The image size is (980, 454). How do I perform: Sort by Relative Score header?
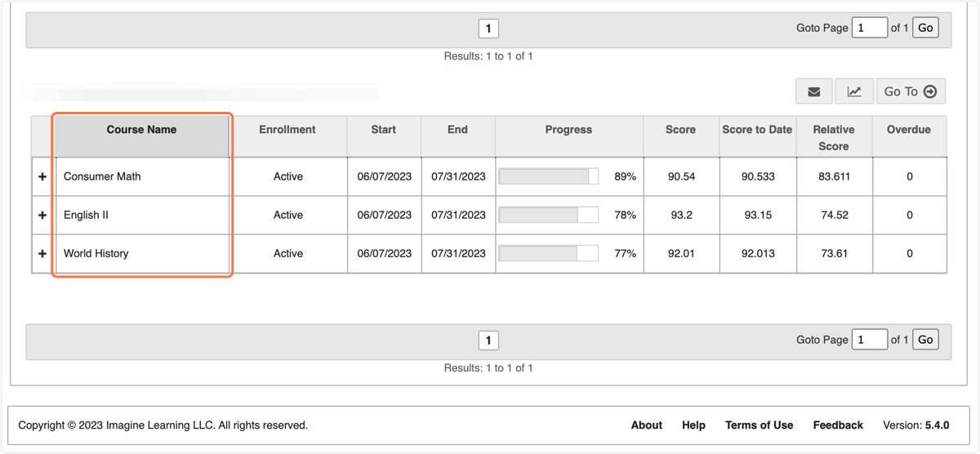click(834, 136)
